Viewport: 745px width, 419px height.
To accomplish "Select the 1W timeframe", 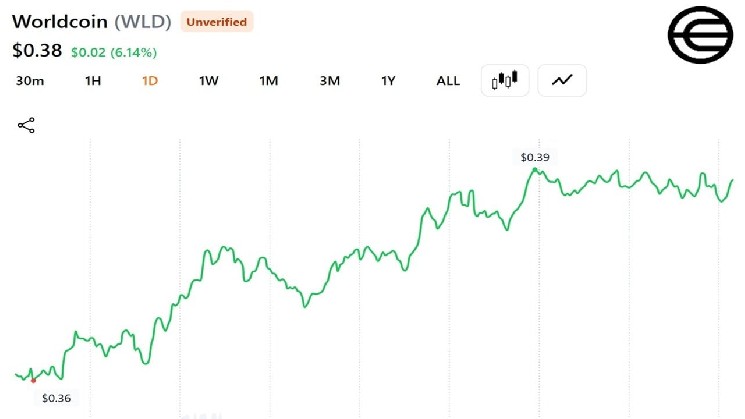I will [209, 81].
